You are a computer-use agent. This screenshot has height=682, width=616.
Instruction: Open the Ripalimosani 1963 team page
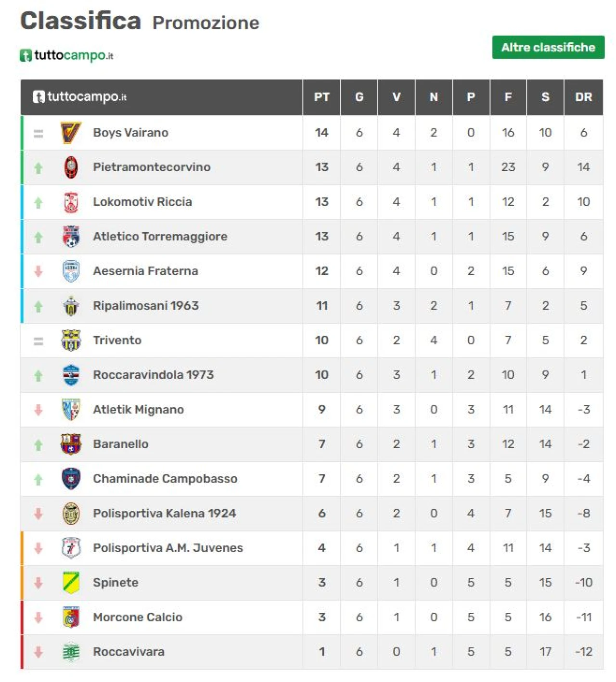coord(145,306)
